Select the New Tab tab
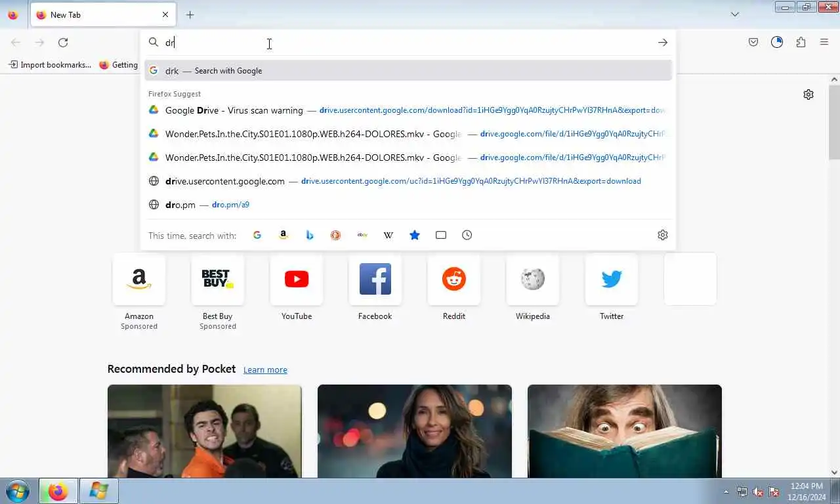Viewport: 840px width, 504px height. pyautogui.click(x=102, y=14)
